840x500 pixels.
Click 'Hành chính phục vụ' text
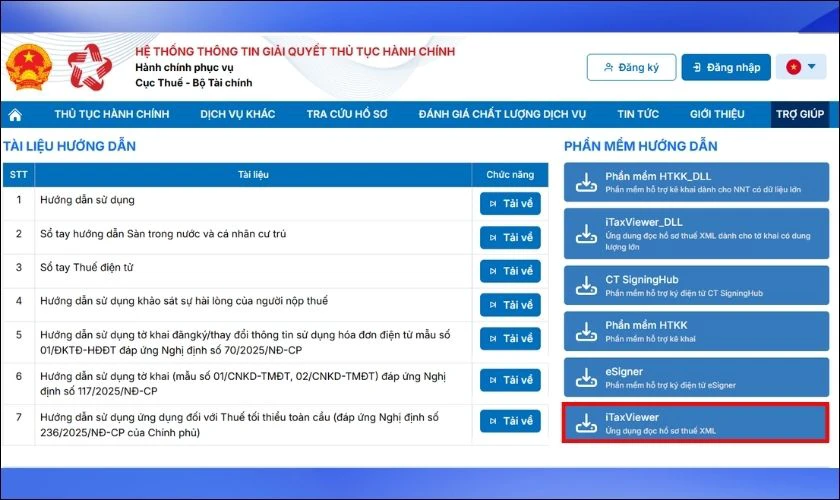[x=184, y=68]
